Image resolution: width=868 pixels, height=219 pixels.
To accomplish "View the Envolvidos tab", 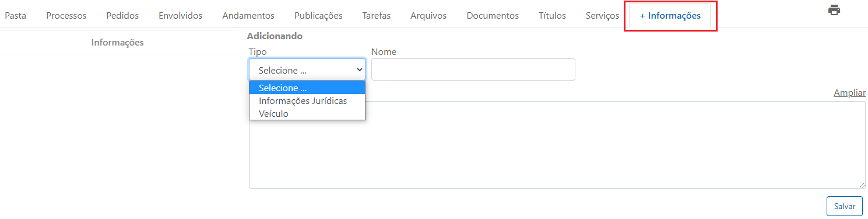I will coord(181,16).
